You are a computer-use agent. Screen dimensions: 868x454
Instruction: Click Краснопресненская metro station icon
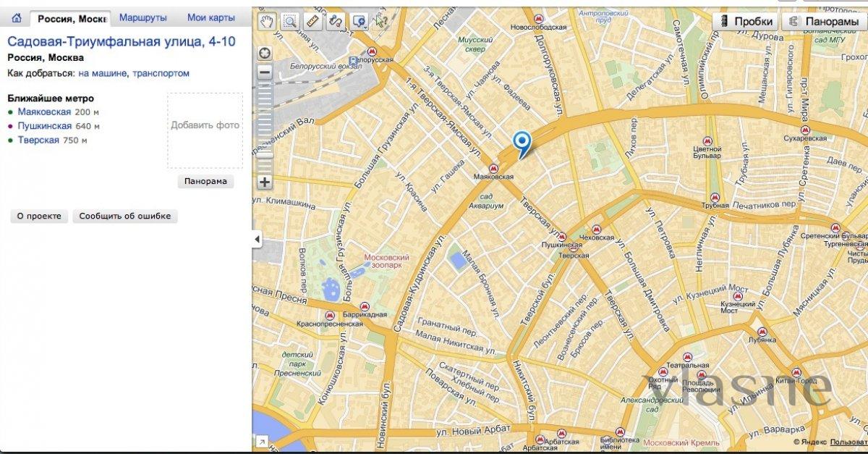click(331, 316)
